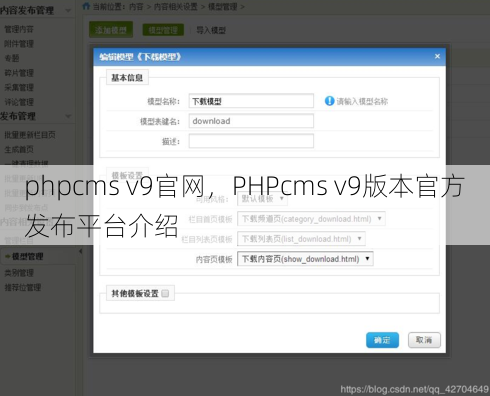
Task: Open the 可用风格 默认模板 dropdown
Action: point(262,199)
